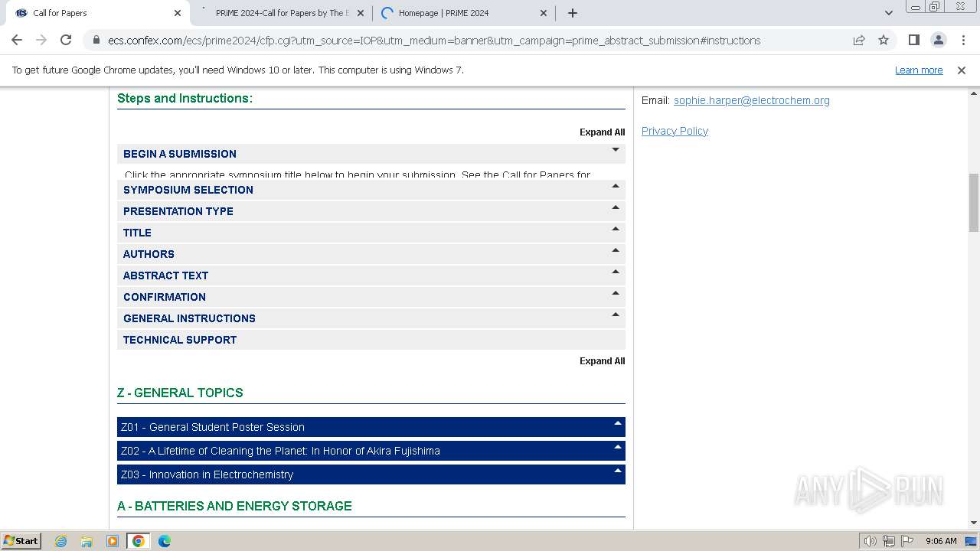Expand the Authors section
Image resolution: width=980 pixels, height=551 pixels.
(371, 254)
